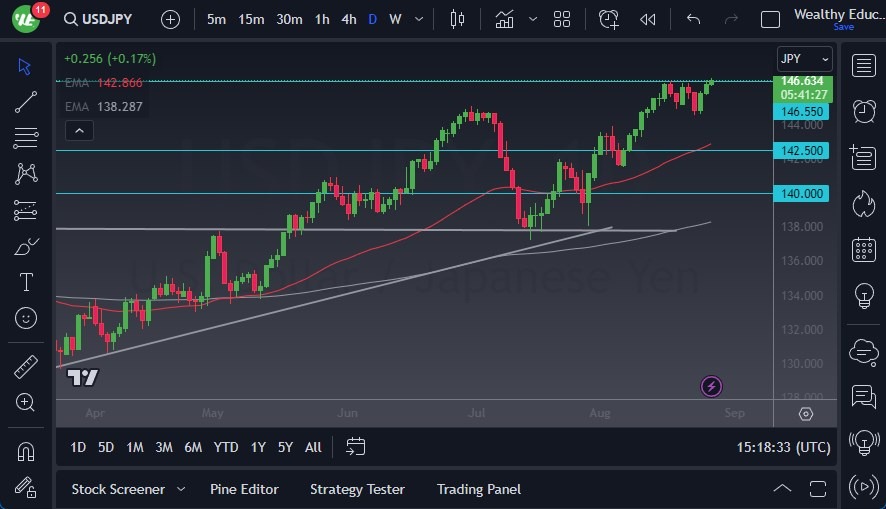The height and width of the screenshot is (509, 886).
Task: Open the JPY currency dropdown
Action: click(x=805, y=59)
